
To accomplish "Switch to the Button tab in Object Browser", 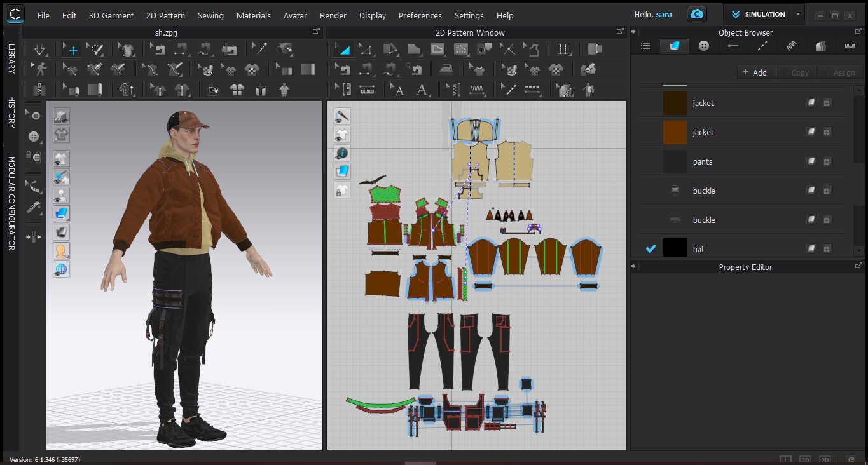I will click(x=703, y=46).
